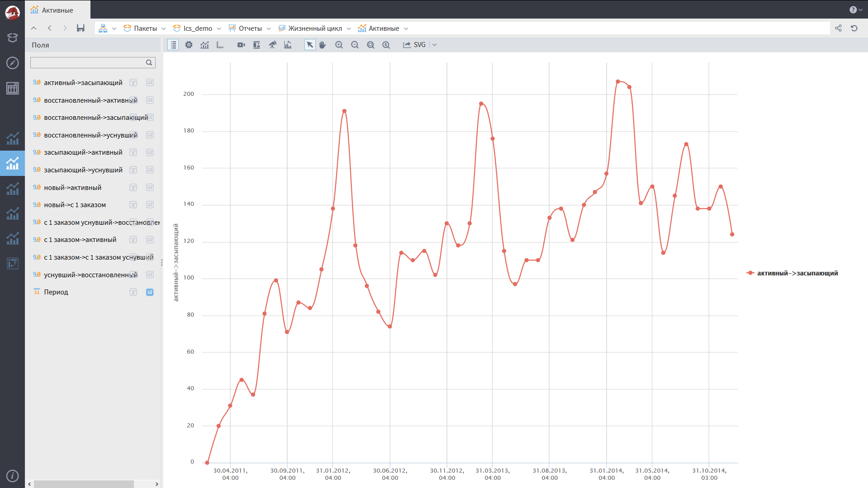
Task: Export chart as SVG
Action: click(414, 45)
